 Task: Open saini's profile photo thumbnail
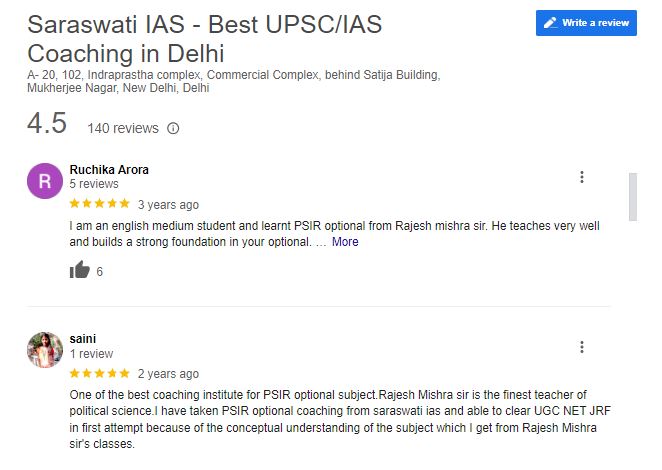click(45, 350)
